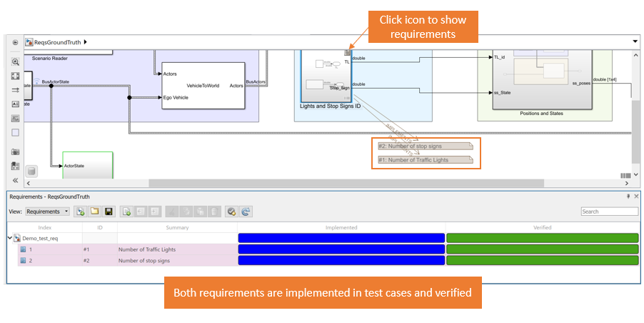Collapse the left palette with double chevron

15,180
